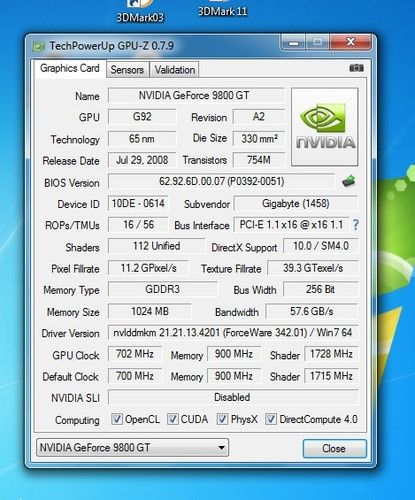Click the 10.0 / SM4.0 DirectX value
This screenshot has width=415, height=500.
[321, 246]
